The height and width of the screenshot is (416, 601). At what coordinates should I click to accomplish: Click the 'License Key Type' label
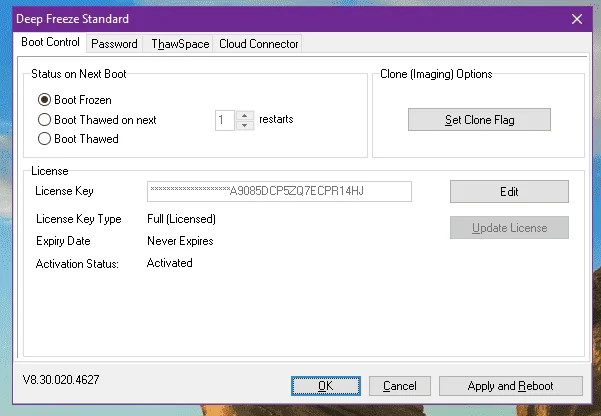coord(79,219)
